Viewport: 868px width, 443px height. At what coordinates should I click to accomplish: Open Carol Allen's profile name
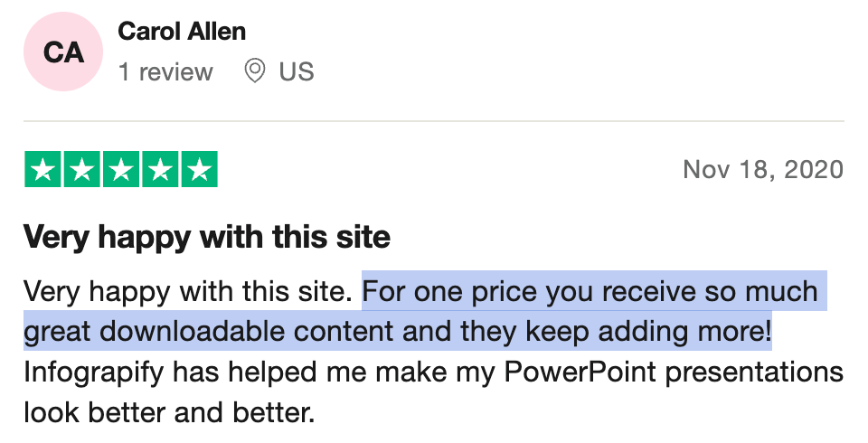(182, 31)
